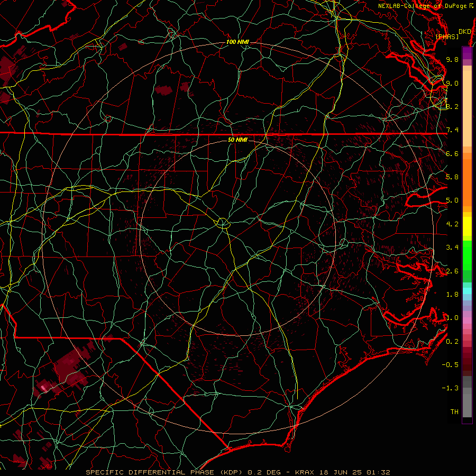Screen dimensions: 476x476
Task: Click the 9.8 value on color scale
Action: [x=452, y=59]
